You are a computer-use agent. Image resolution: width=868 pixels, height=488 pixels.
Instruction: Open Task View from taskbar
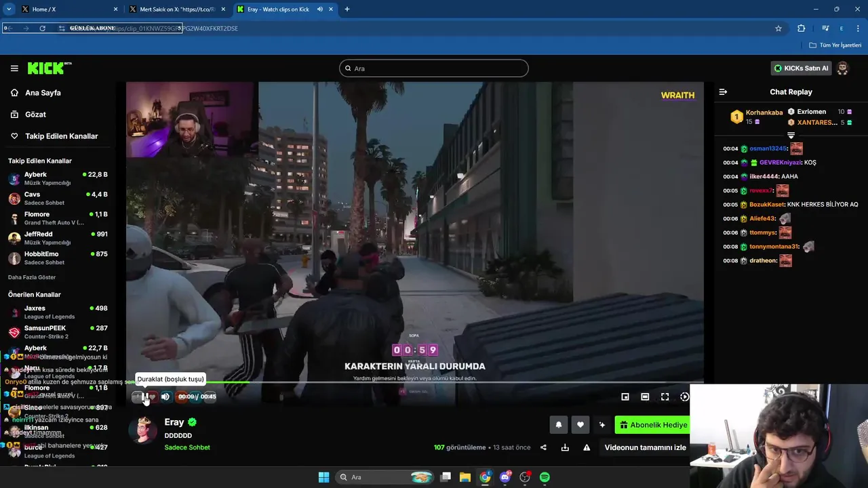(446, 477)
